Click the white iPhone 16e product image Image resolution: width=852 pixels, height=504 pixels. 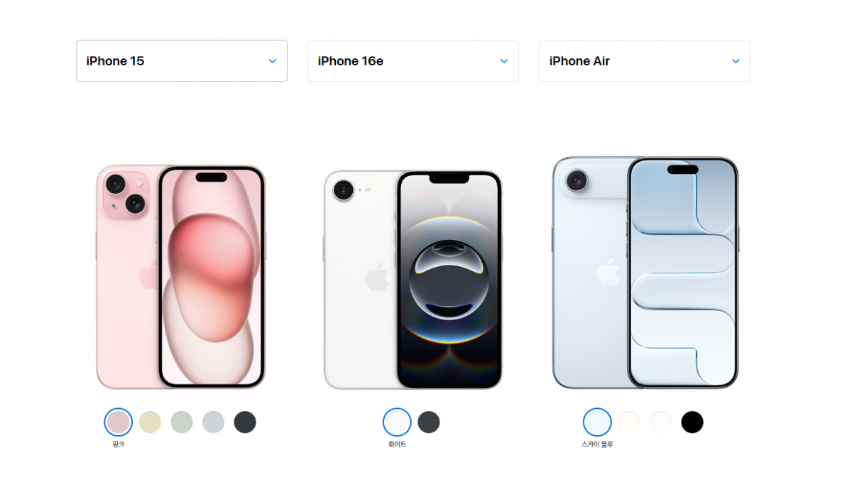[x=413, y=280]
